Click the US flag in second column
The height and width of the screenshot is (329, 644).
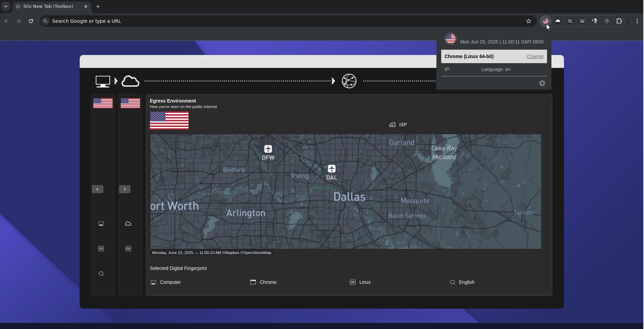(130, 103)
